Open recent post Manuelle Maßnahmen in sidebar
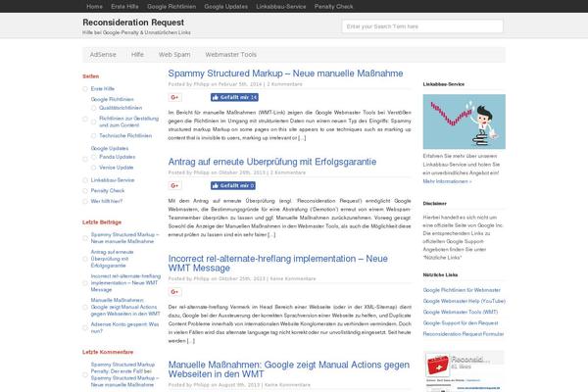Viewport: 588px width, 392px height. tap(125, 307)
